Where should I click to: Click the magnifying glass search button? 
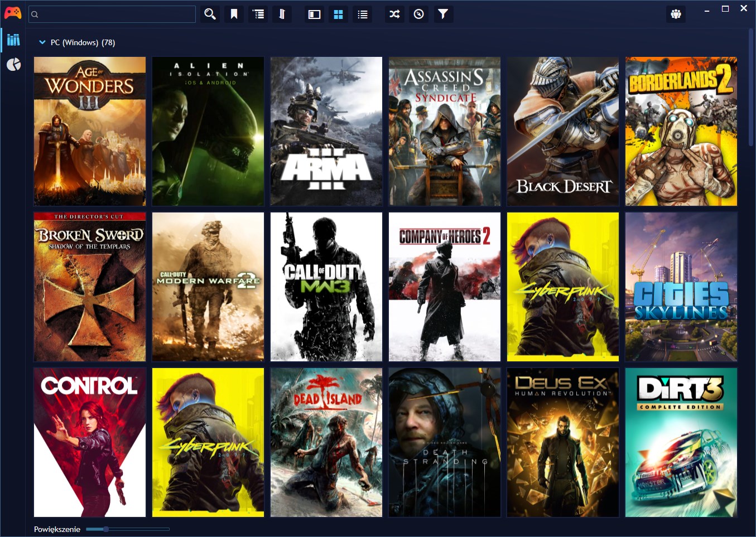tap(210, 14)
